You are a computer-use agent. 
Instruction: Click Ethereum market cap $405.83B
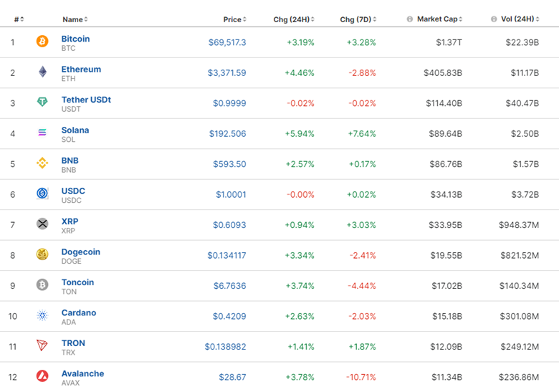[443, 72]
